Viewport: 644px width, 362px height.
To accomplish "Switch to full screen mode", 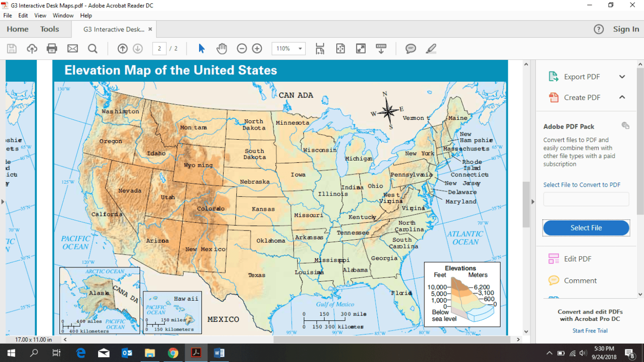I will [361, 48].
